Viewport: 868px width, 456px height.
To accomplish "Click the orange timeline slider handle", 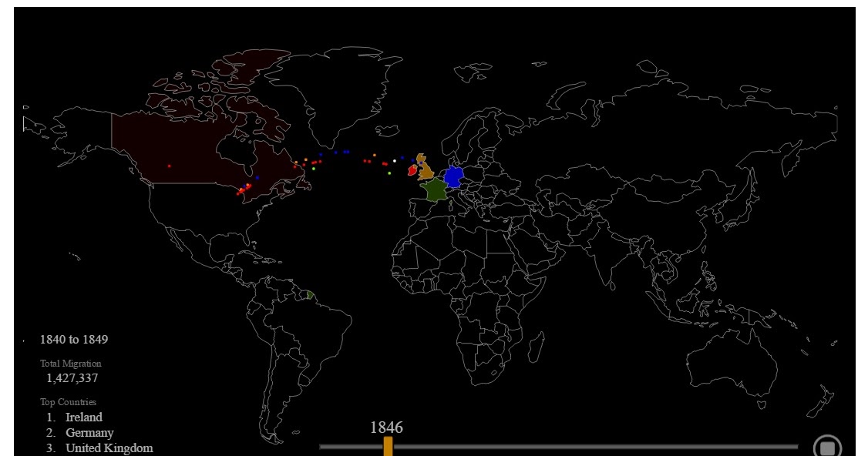I will [x=389, y=444].
